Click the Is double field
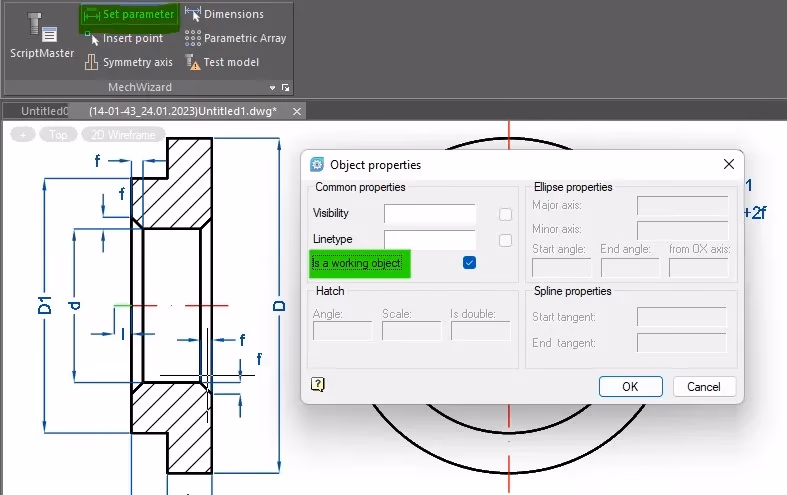787x495 pixels. coord(480,331)
